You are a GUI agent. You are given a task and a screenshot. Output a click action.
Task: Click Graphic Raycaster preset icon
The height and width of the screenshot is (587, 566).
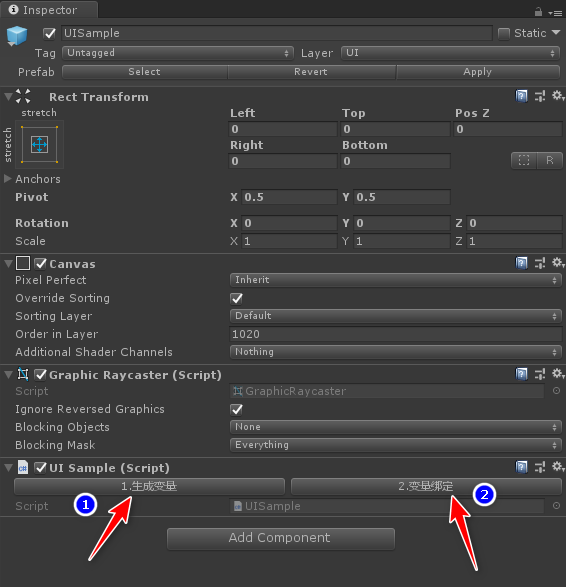click(539, 374)
